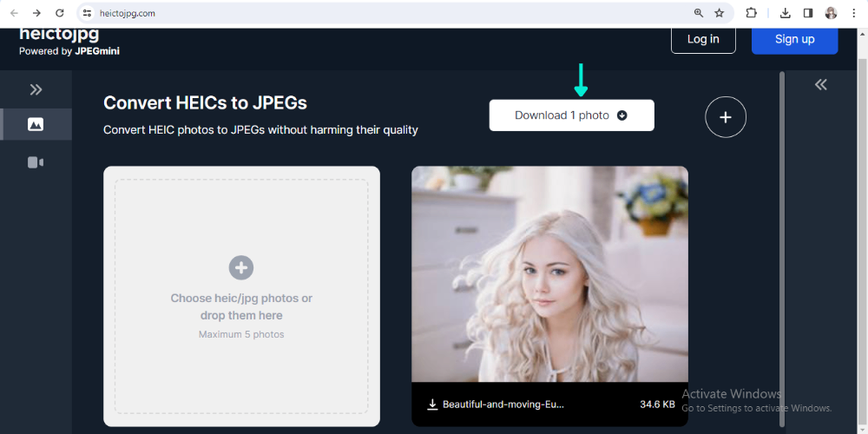Viewport: 868px width, 434px height.
Task: Click the 34.6 KB file size
Action: [x=657, y=404]
